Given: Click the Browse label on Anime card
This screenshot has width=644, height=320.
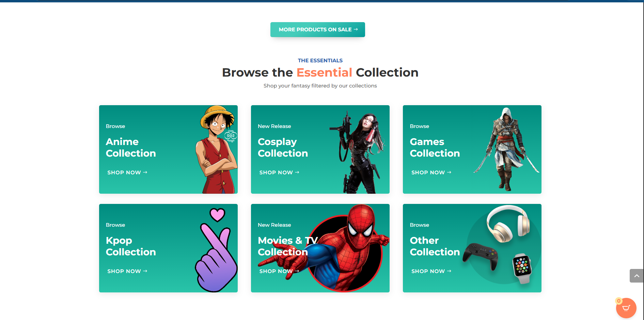Looking at the screenshot, I should 115,126.
